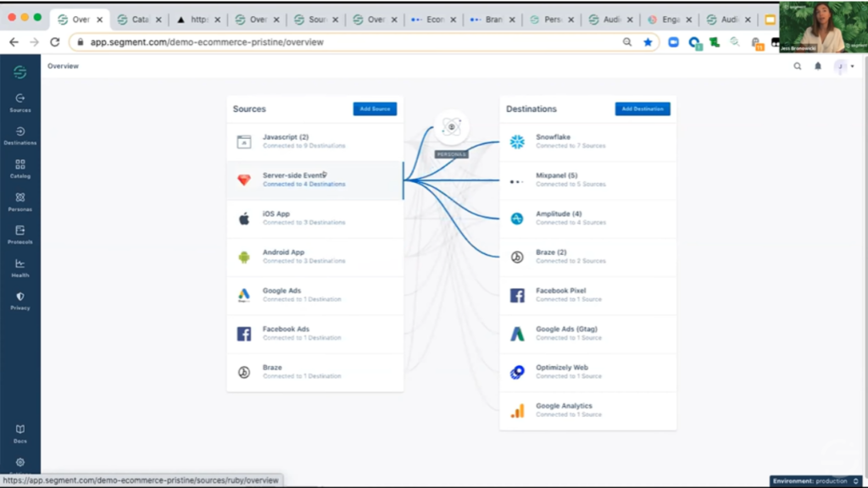Open Protocols in the left sidebar
Screen dimensions: 868x488
click(x=20, y=235)
